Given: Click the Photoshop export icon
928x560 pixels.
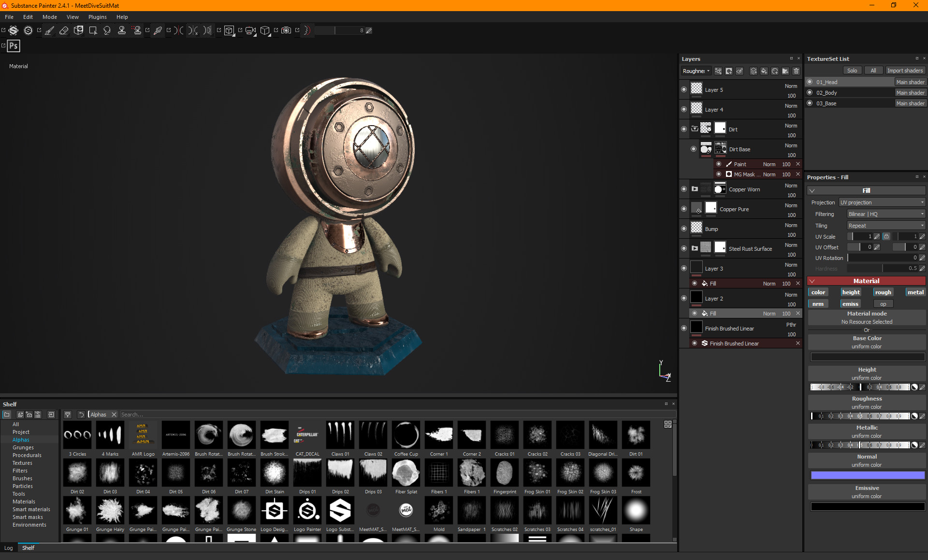Looking at the screenshot, I should click(14, 46).
